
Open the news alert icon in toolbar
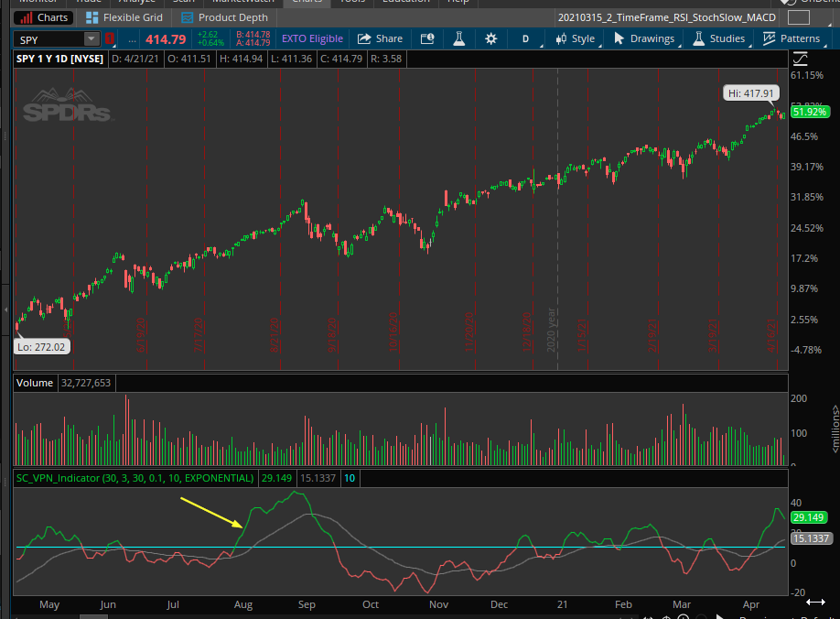click(x=427, y=38)
